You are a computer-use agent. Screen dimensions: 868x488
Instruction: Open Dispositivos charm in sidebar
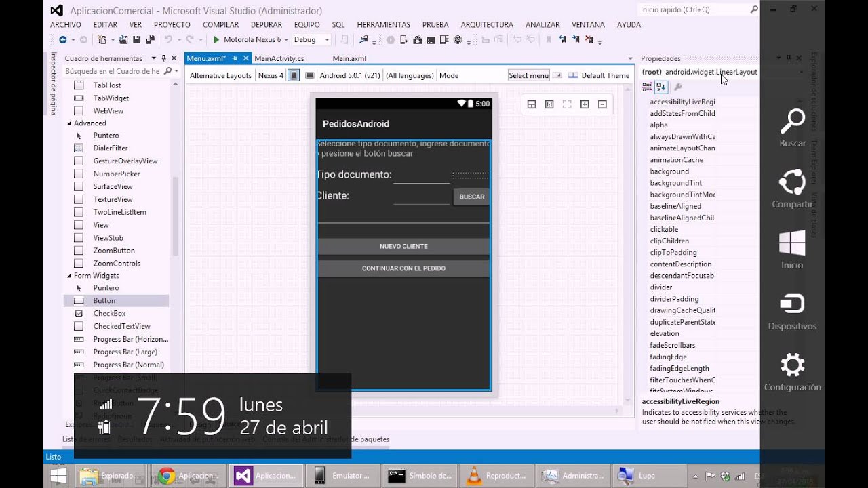pos(792,312)
